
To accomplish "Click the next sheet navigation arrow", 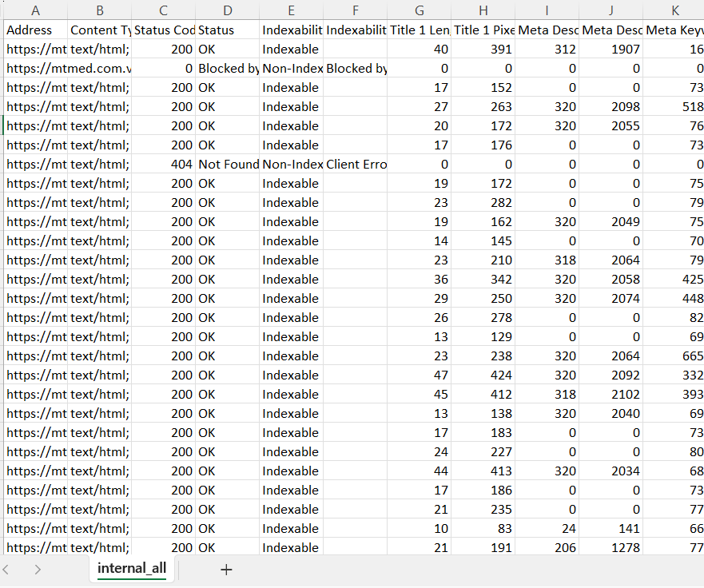I will [37, 570].
